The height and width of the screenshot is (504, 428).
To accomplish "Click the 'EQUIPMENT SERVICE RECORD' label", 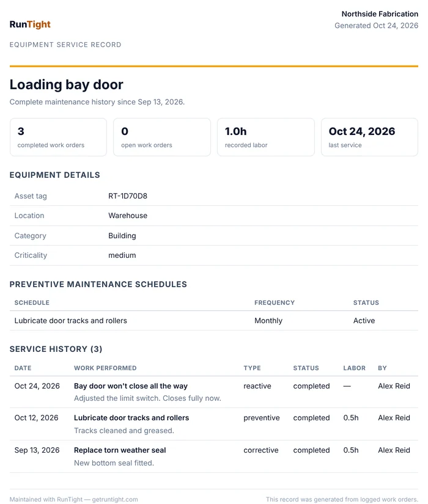I will click(65, 45).
